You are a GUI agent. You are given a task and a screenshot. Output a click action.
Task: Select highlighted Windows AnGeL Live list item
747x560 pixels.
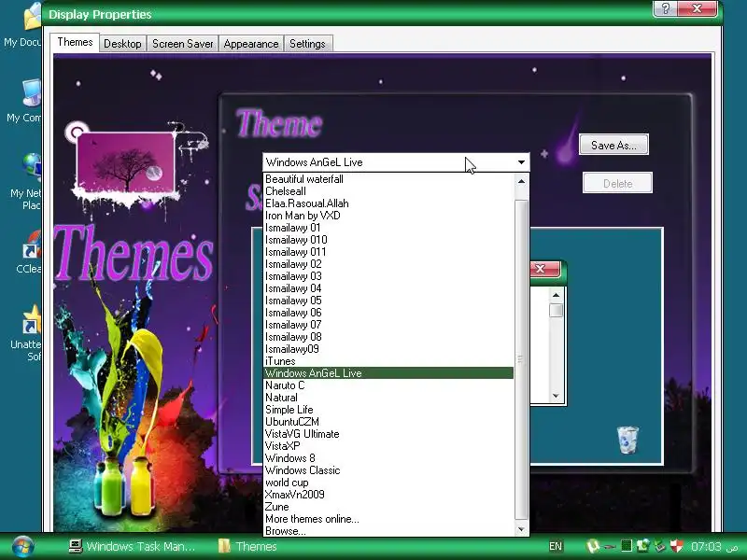388,373
